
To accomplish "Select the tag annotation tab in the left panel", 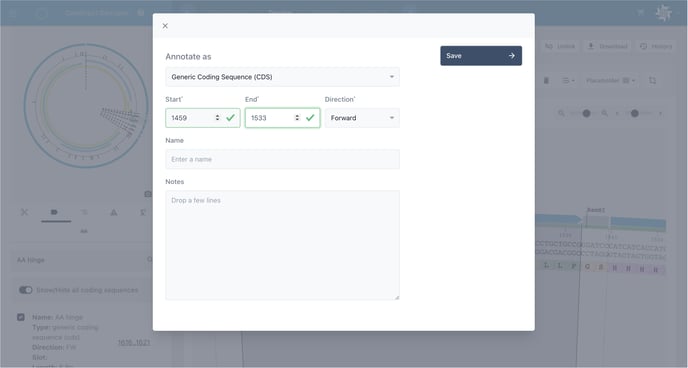I will (x=54, y=212).
